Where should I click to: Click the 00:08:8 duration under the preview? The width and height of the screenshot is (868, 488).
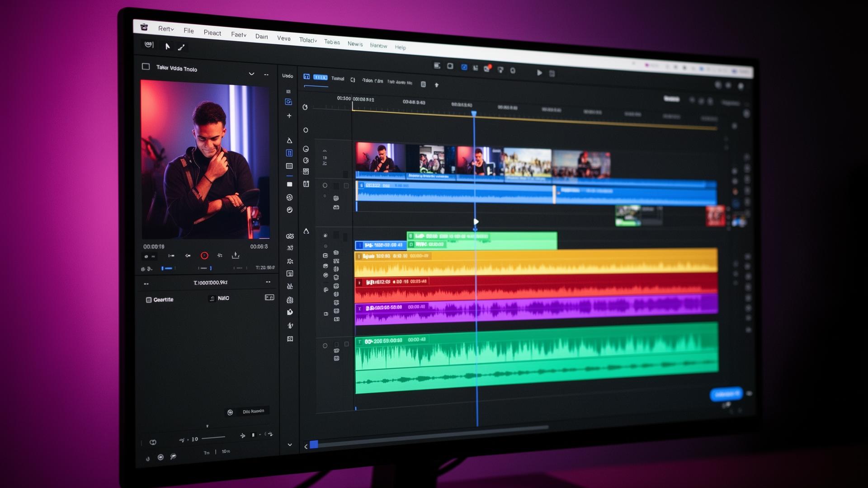(259, 246)
